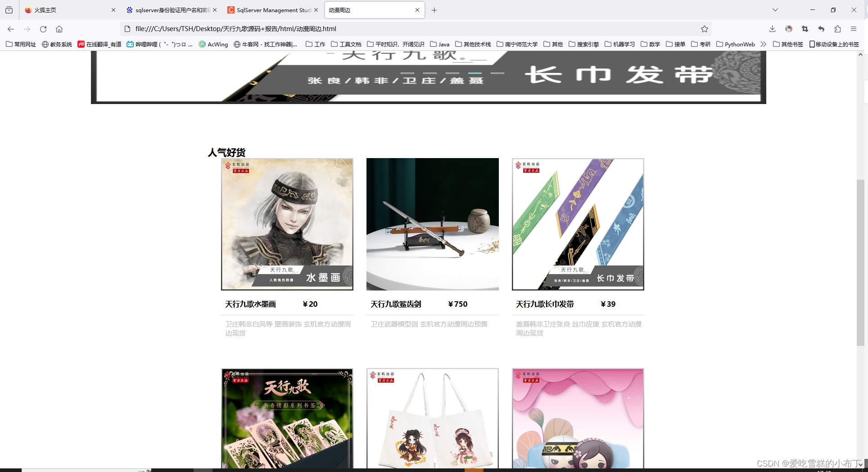Close the 火狐主页 tab
The image size is (868, 472).
pyautogui.click(x=113, y=10)
